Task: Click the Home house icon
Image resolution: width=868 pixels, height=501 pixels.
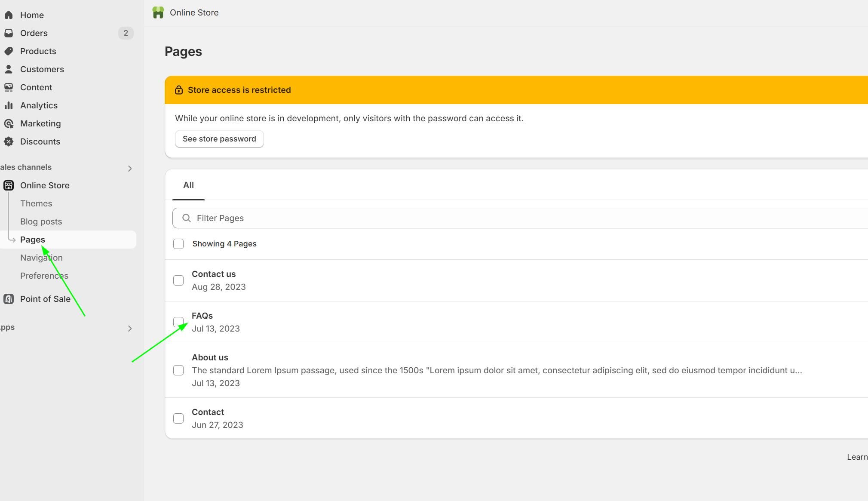Action: (9, 15)
